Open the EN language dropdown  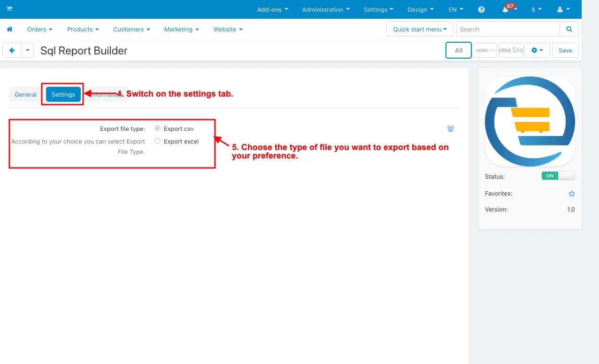pyautogui.click(x=456, y=9)
